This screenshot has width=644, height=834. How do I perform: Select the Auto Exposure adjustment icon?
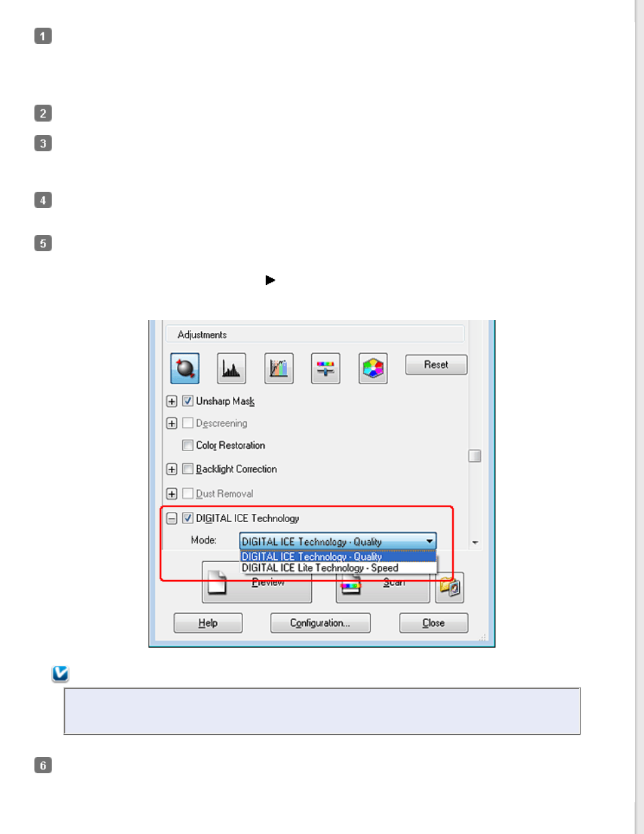pyautogui.click(x=184, y=368)
